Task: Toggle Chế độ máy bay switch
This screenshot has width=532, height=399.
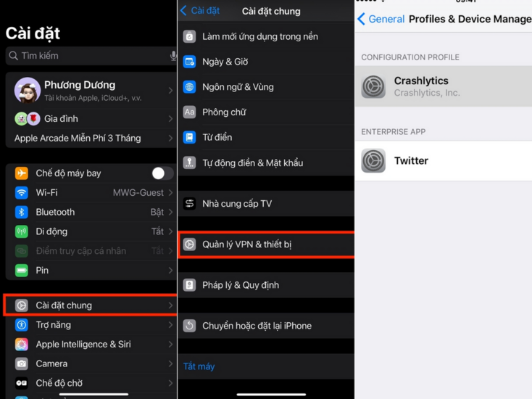Action: pos(162,173)
